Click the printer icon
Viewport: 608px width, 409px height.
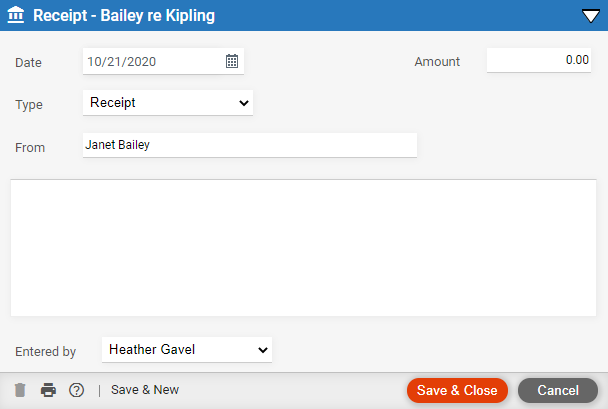[x=48, y=390]
